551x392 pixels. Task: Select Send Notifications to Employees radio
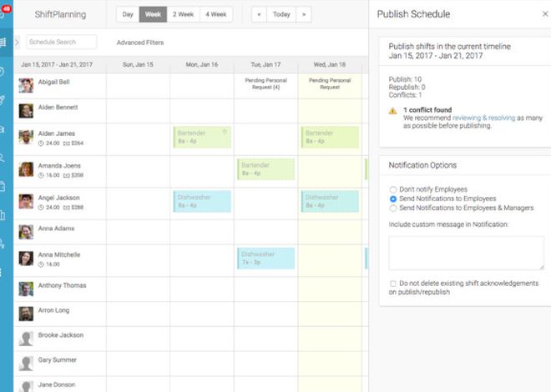393,199
